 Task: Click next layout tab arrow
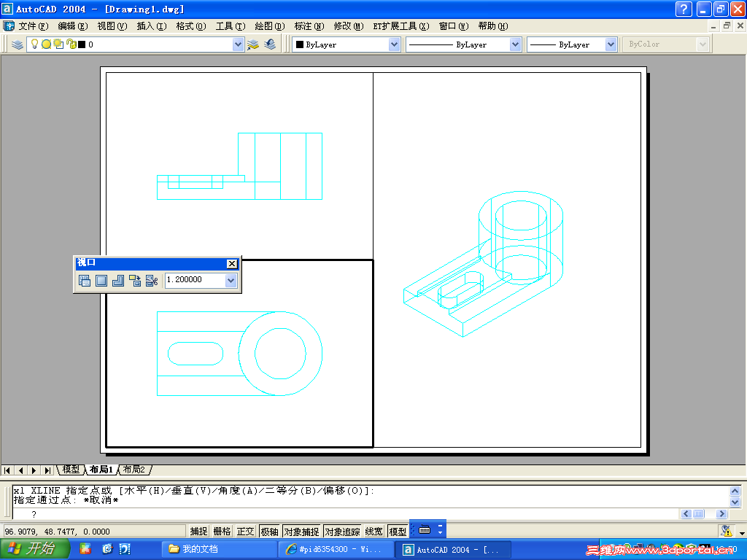(34, 470)
